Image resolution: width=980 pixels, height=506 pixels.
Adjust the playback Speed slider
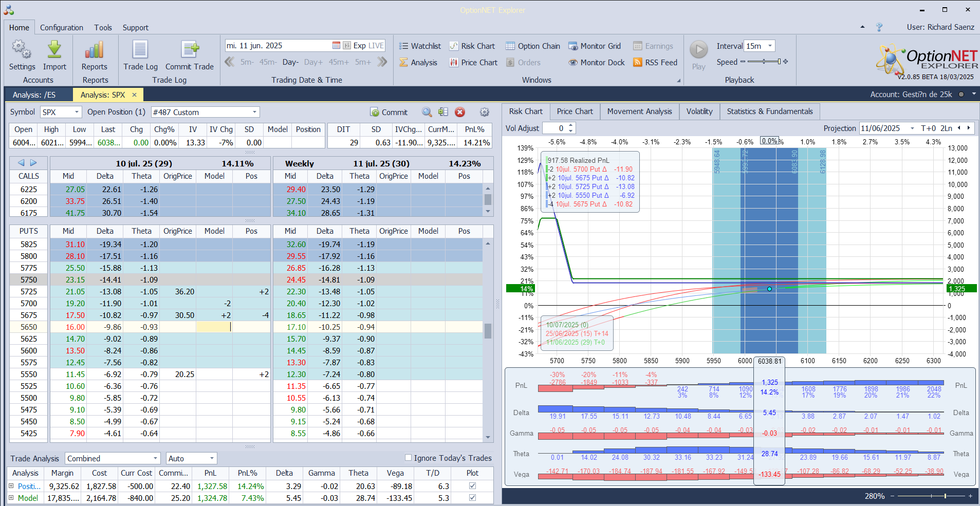point(764,62)
